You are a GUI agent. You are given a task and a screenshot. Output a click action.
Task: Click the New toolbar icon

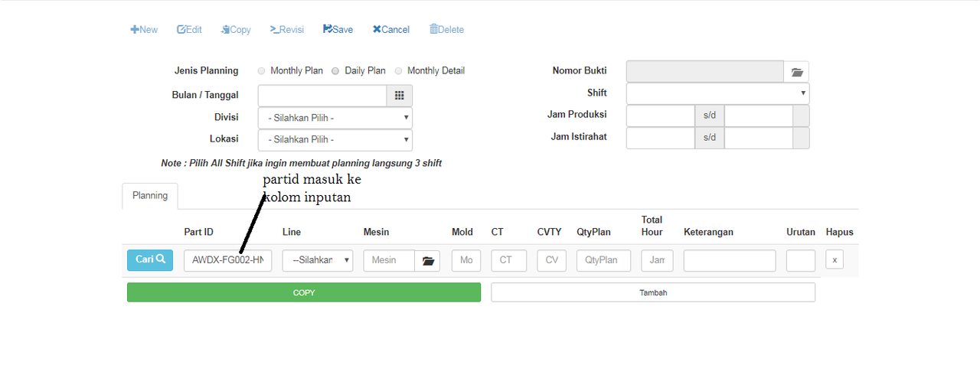pyautogui.click(x=135, y=30)
